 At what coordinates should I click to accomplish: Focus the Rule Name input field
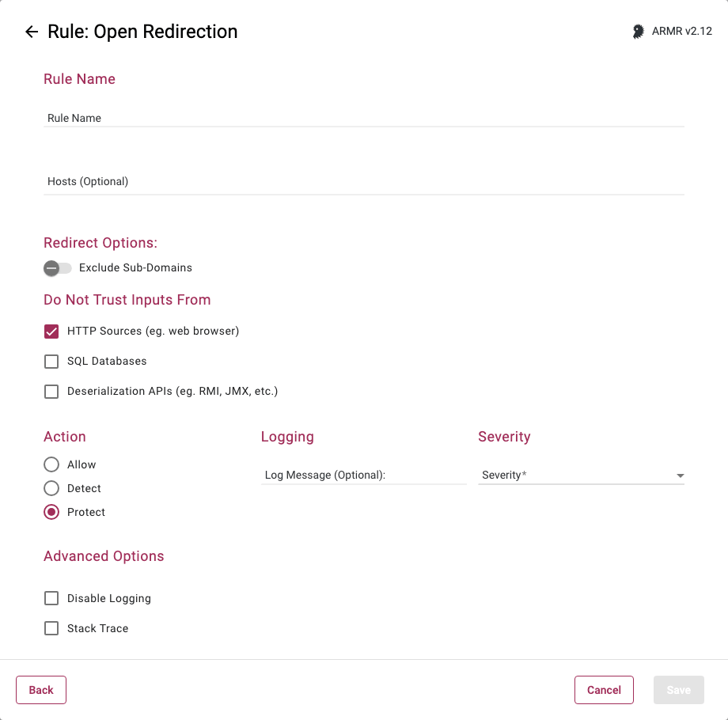pyautogui.click(x=364, y=118)
